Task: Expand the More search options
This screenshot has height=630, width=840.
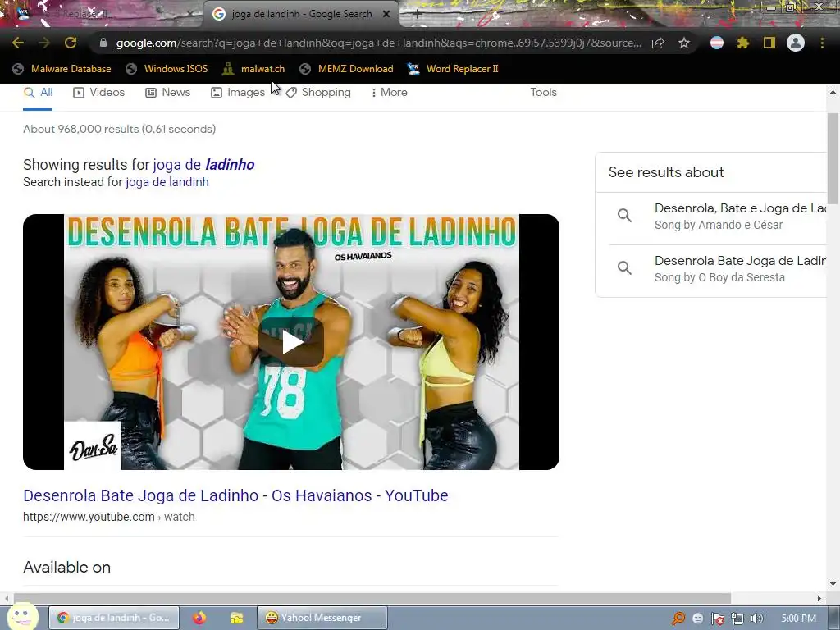Action: point(390,92)
